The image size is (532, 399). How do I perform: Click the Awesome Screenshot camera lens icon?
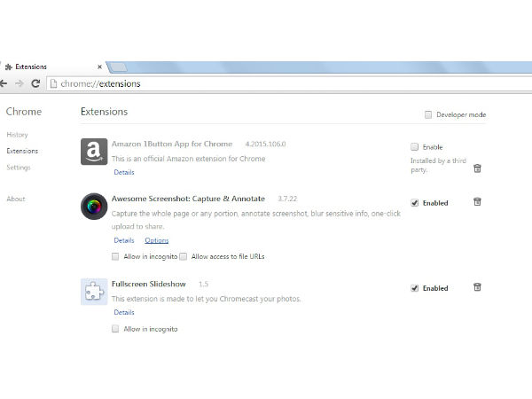point(94,206)
